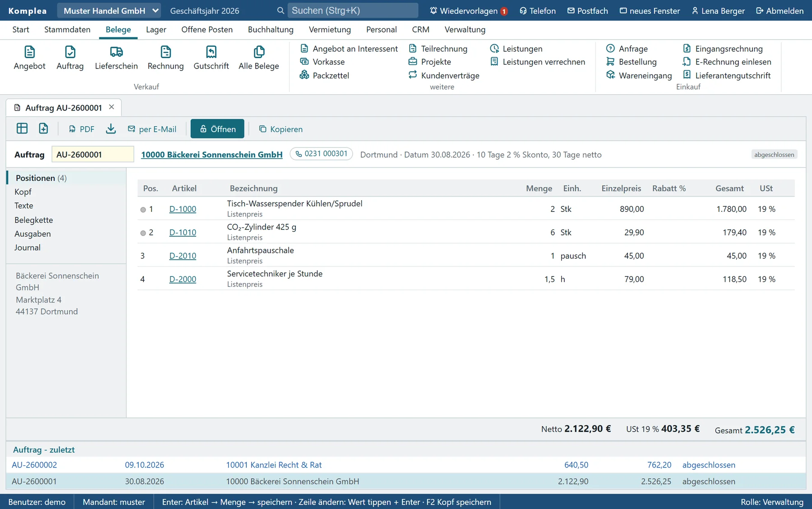Open the Offene Posten tab
This screenshot has width=812, height=509.
207,30
